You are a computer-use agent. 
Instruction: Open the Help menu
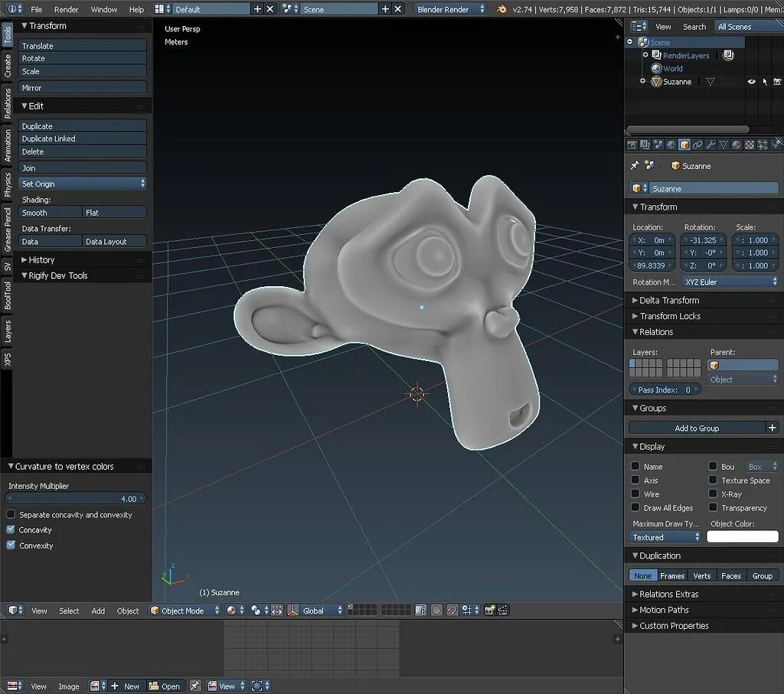[x=136, y=9]
